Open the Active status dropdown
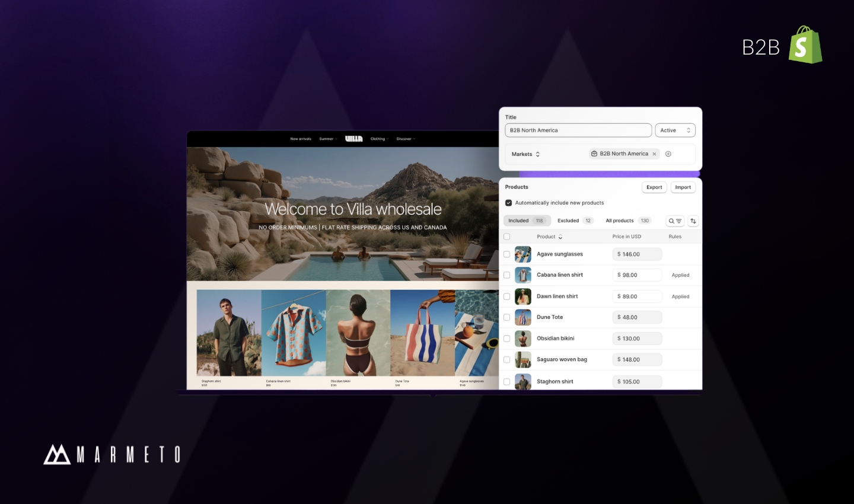The height and width of the screenshot is (504, 854). tap(675, 130)
